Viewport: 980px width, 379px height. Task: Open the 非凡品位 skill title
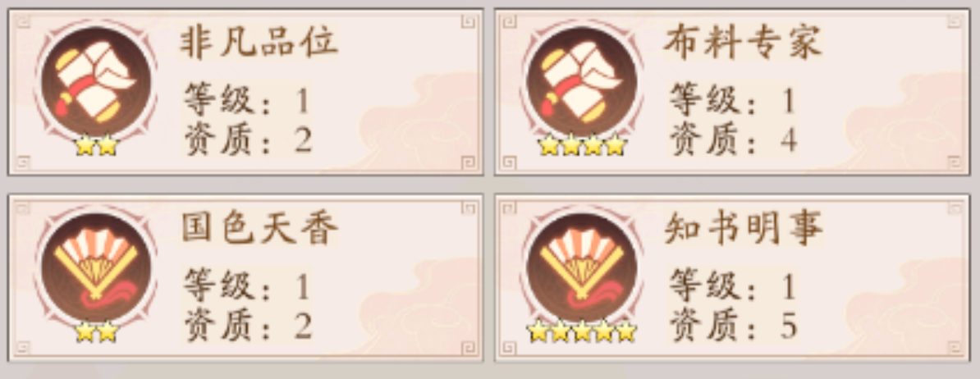(x=259, y=43)
